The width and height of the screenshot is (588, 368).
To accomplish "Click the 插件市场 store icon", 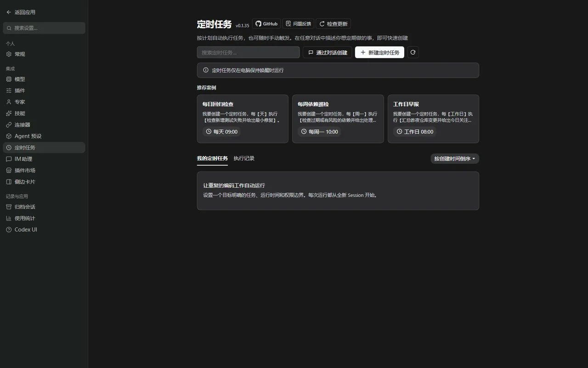I will (x=9, y=170).
